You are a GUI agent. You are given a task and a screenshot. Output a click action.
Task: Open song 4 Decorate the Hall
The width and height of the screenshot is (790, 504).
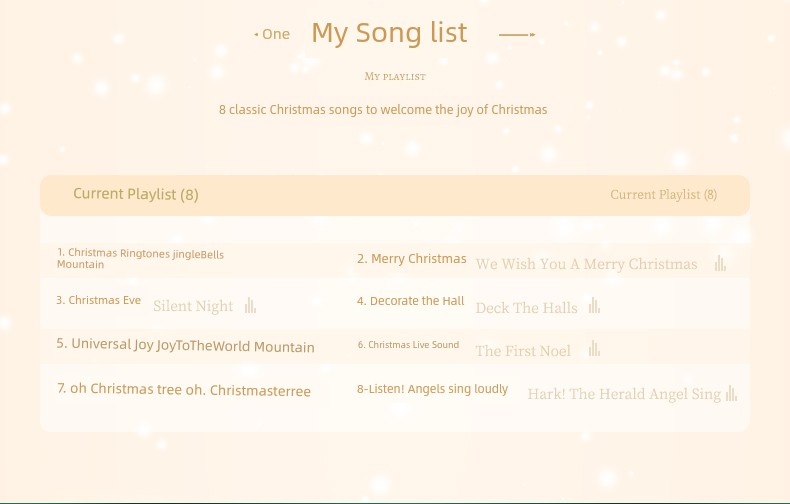[x=411, y=301]
